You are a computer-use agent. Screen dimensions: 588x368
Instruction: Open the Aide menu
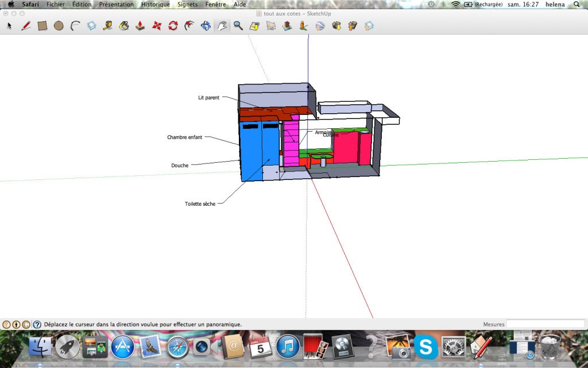[239, 5]
